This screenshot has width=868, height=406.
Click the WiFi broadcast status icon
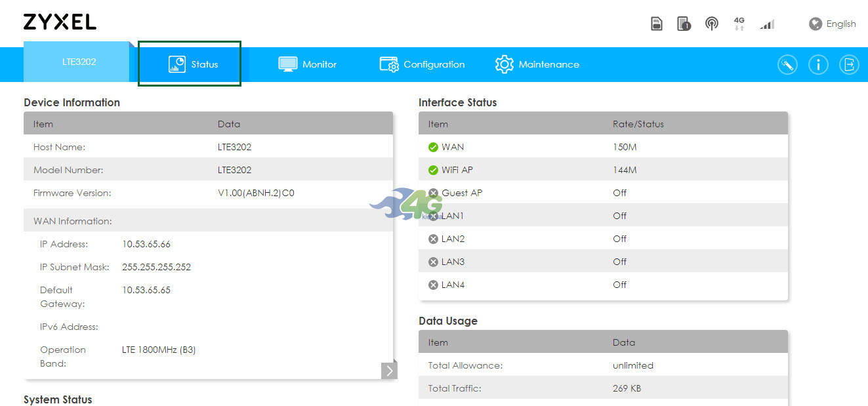coord(712,24)
